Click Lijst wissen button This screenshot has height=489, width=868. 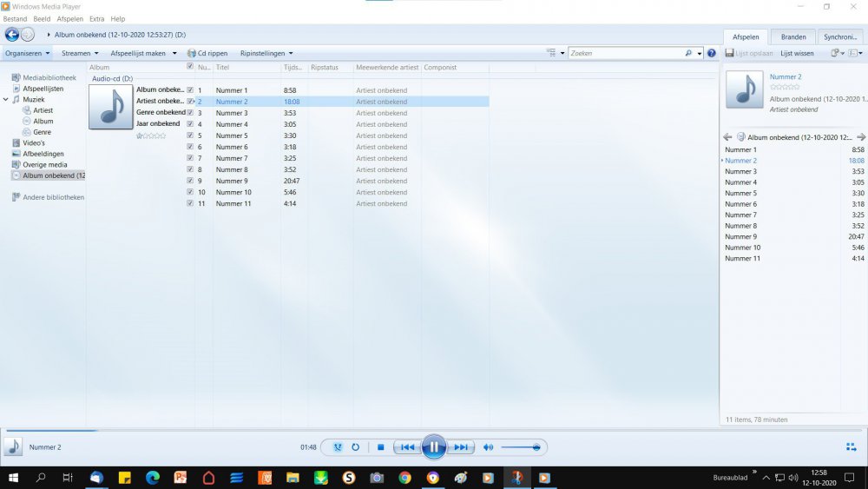coord(797,53)
